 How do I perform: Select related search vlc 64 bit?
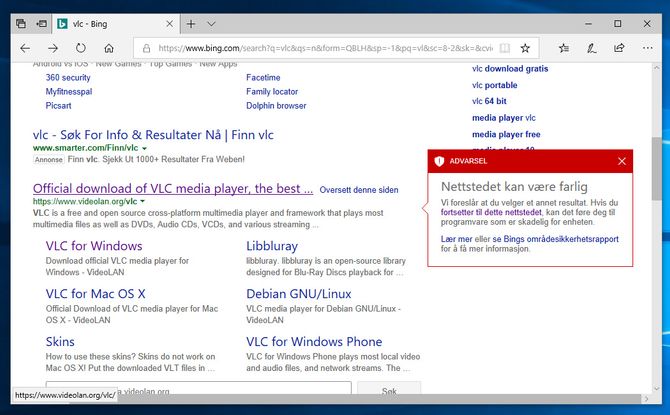coord(489,101)
